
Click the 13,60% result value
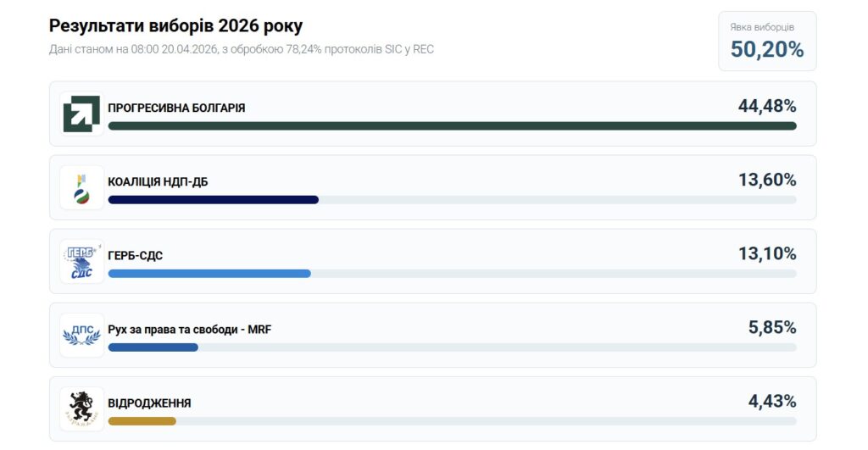pos(766,180)
